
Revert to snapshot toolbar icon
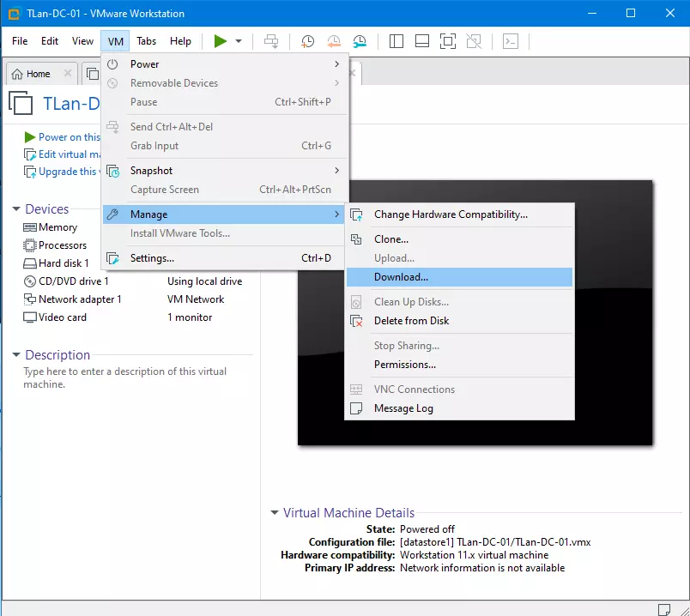(x=334, y=41)
